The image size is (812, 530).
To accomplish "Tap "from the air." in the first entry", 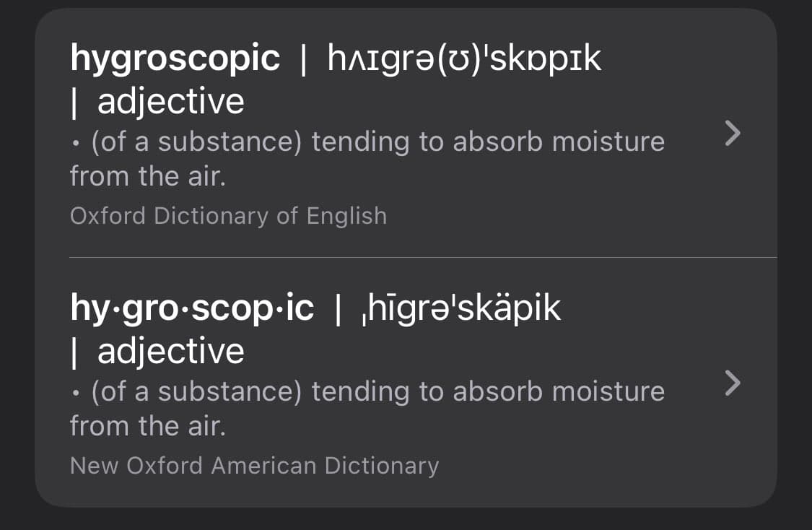I will click(148, 176).
